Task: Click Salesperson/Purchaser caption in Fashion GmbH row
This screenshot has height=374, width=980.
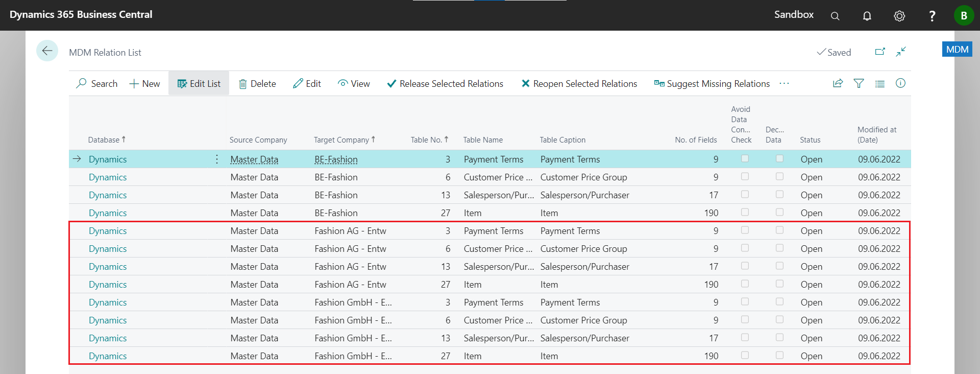Action: [x=585, y=338]
